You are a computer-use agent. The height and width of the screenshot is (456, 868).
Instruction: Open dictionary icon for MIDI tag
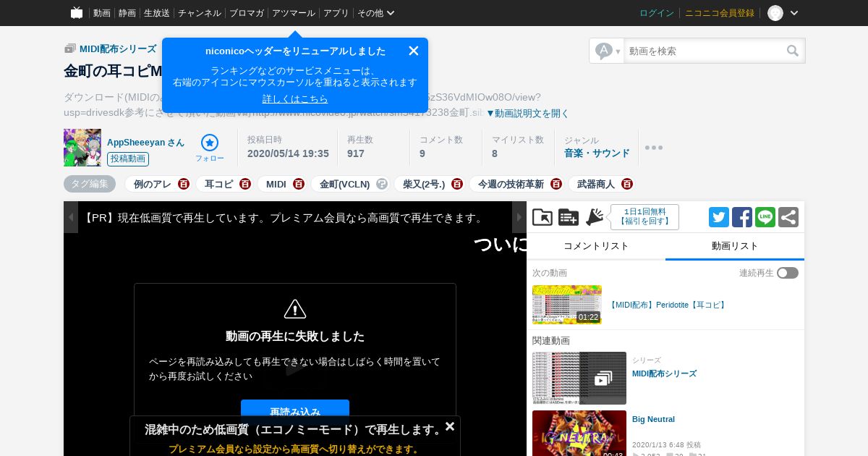click(299, 184)
